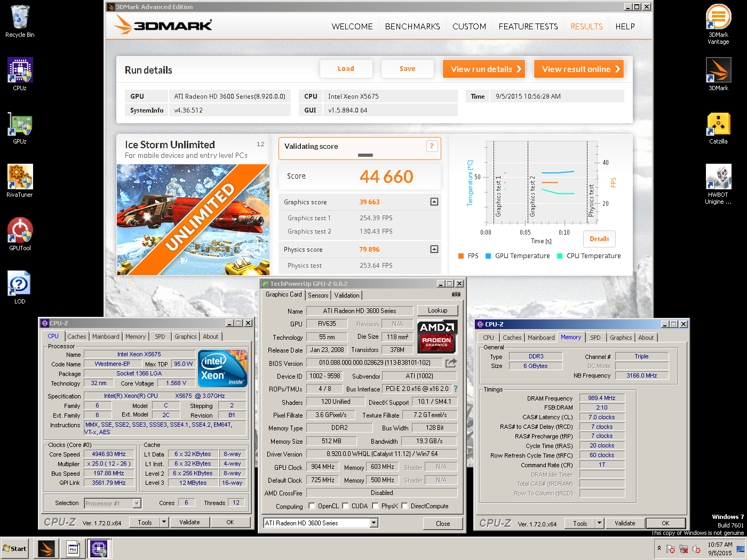Viewport: 747px width, 560px height.
Task: Click 3DMark logo in header
Action: [163, 25]
